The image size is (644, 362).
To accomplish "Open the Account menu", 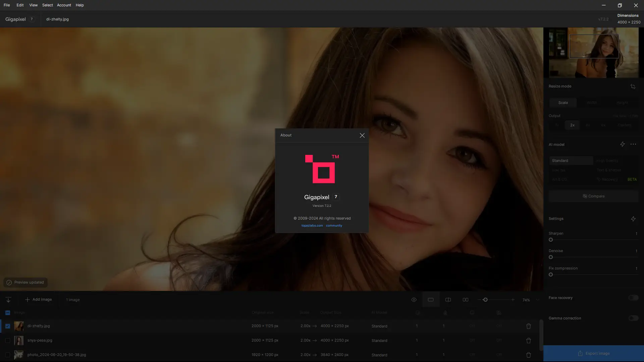I will [64, 5].
